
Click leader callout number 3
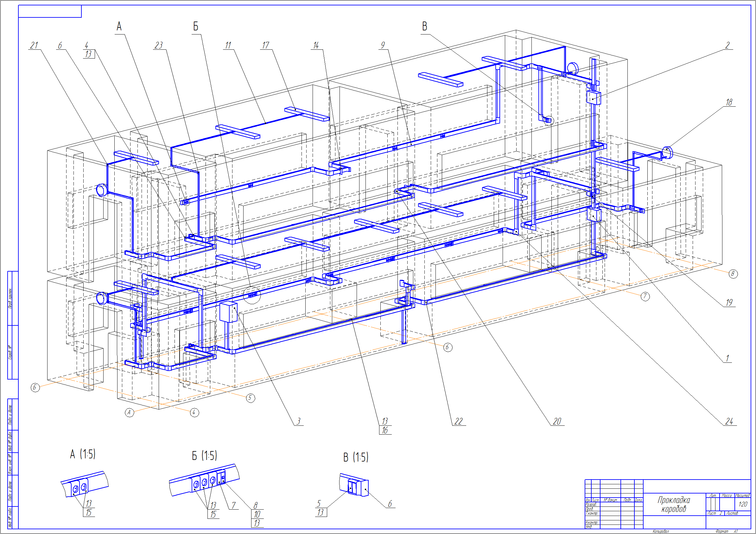point(298,422)
